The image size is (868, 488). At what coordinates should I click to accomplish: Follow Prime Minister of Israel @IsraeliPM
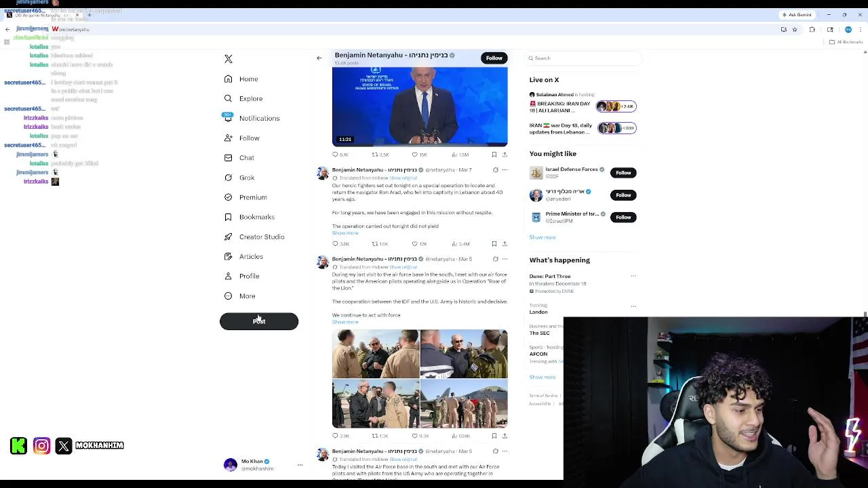tap(623, 218)
